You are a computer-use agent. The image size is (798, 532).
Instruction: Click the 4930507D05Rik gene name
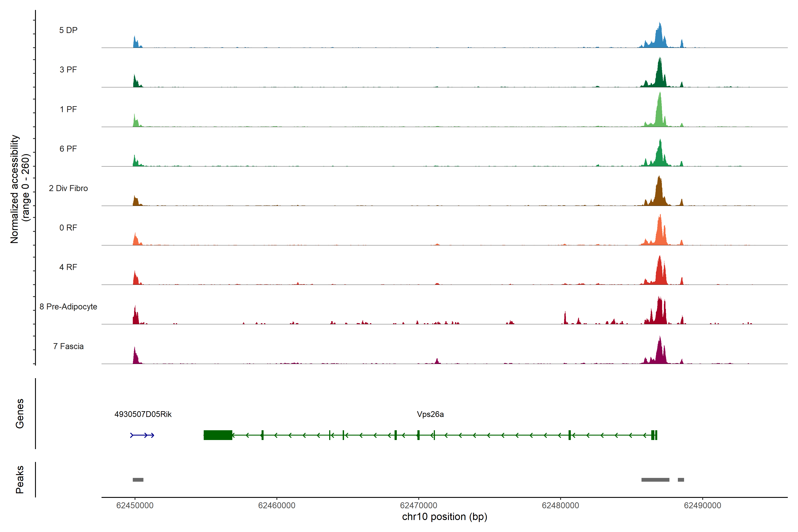143,414
